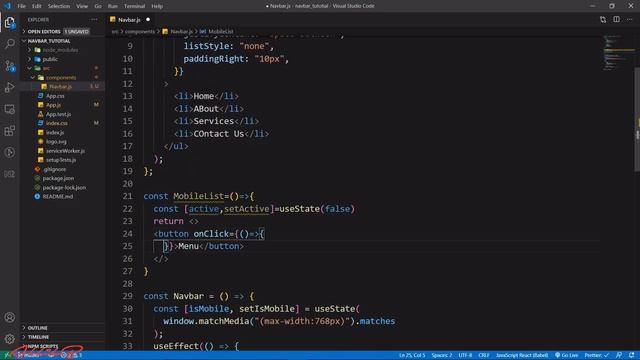The height and width of the screenshot is (360, 640).
Task: Click the editor minimap preview
Action: pyautogui.click(x=618, y=53)
